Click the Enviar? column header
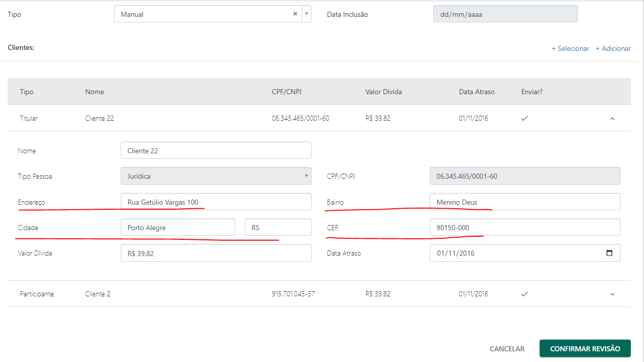This screenshot has width=644, height=362. [532, 92]
